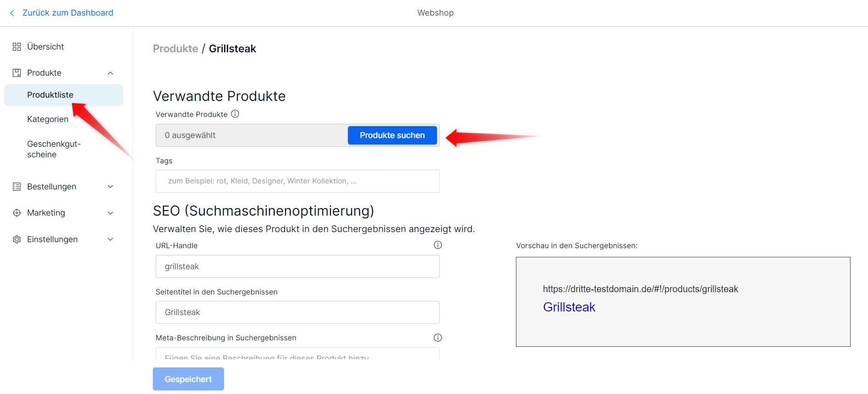
Task: Open Produktliste in the sidebar
Action: (x=50, y=94)
